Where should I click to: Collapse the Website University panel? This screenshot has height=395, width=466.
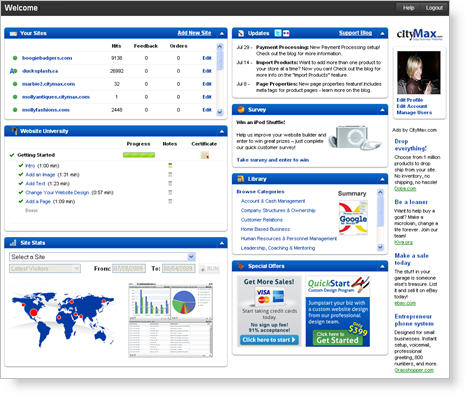point(222,132)
